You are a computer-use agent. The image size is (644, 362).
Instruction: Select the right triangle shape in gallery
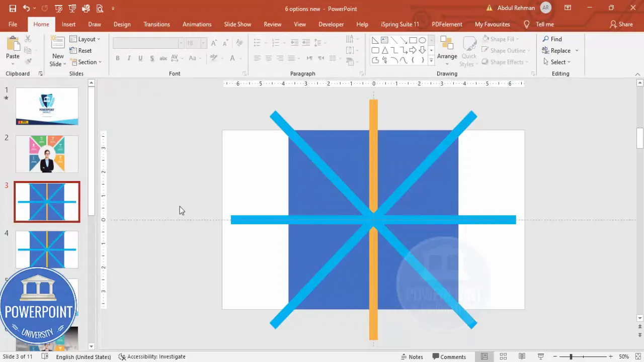tap(375, 40)
